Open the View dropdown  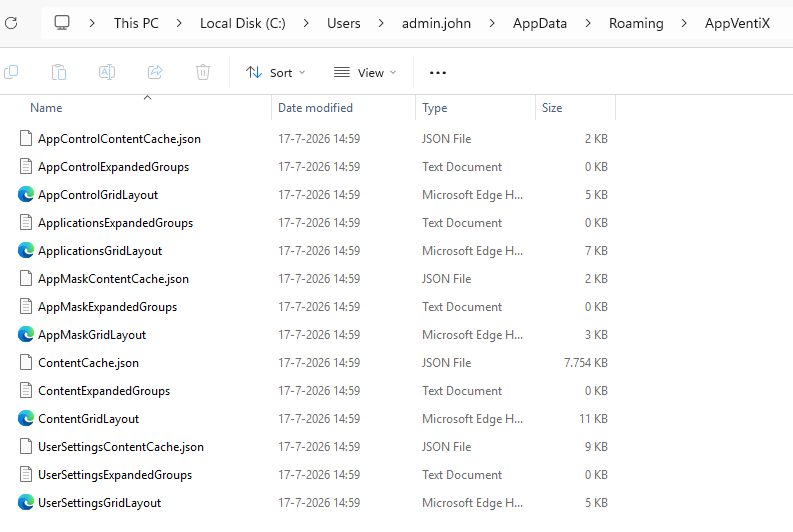[x=365, y=73]
